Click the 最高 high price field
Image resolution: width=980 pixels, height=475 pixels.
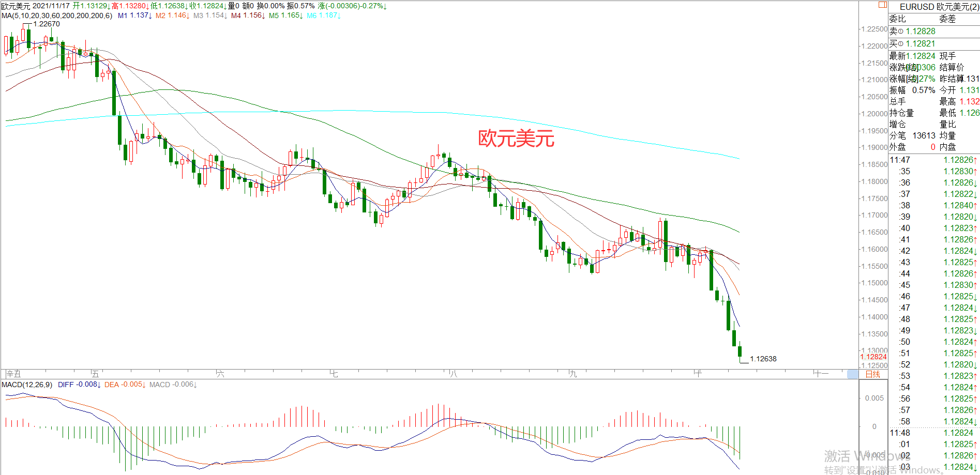pos(959,101)
